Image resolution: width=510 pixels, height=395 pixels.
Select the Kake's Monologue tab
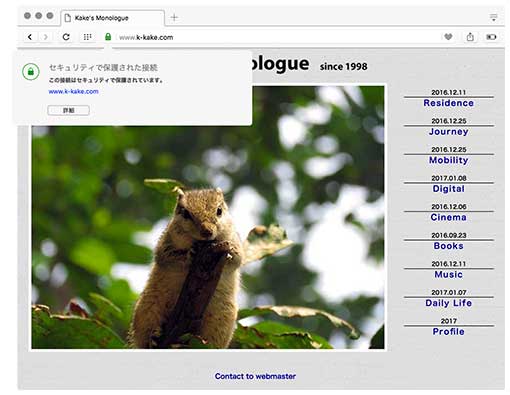(113, 18)
